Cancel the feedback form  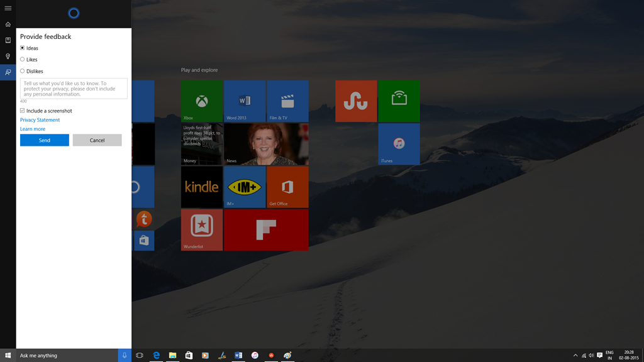click(x=97, y=140)
